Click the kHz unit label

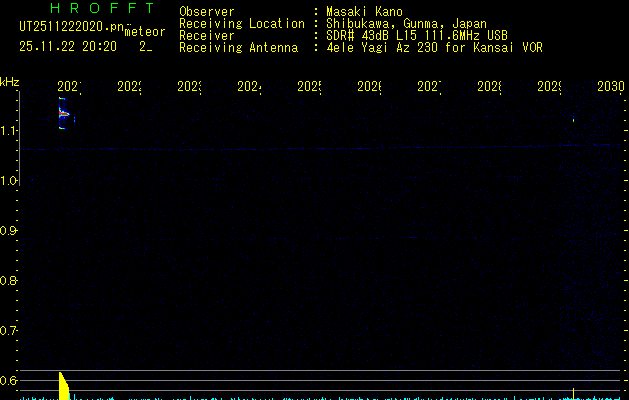point(10,81)
